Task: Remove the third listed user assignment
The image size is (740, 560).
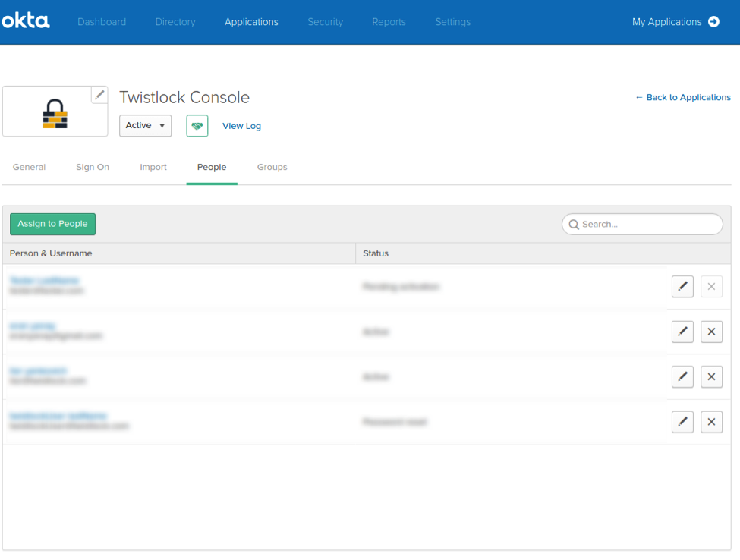Action: (711, 376)
